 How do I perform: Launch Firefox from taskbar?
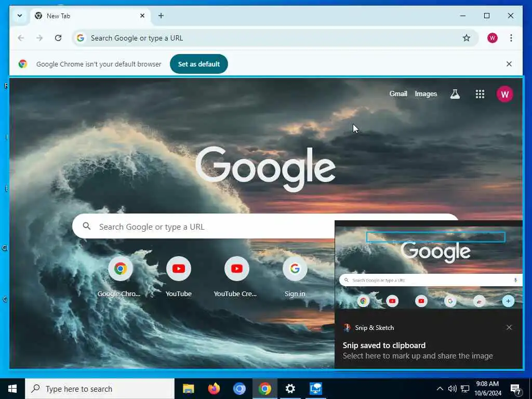tap(214, 389)
